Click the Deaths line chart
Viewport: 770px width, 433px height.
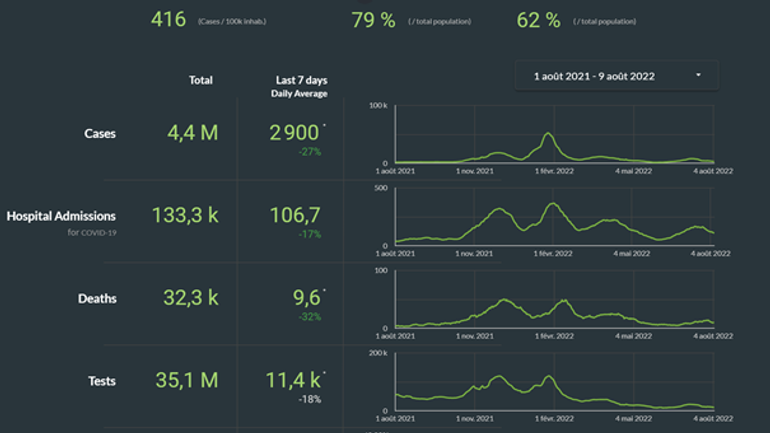click(x=555, y=300)
